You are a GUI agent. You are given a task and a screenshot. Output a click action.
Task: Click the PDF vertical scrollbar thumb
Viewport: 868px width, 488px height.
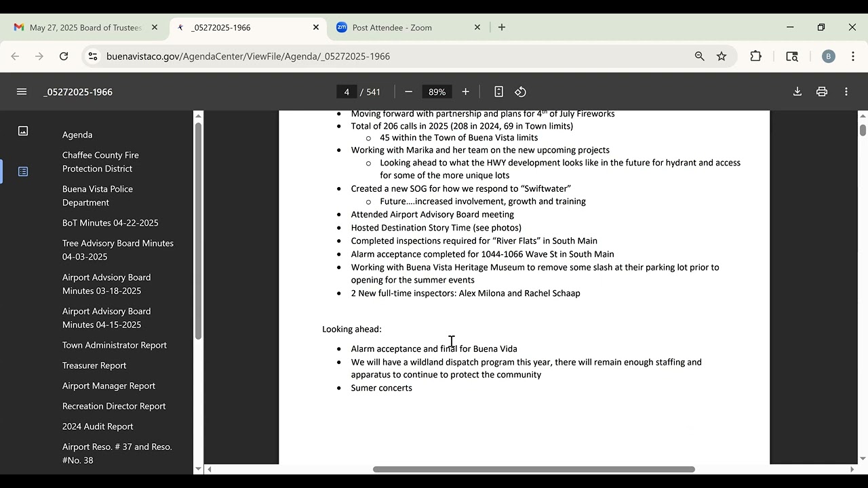[863, 129]
